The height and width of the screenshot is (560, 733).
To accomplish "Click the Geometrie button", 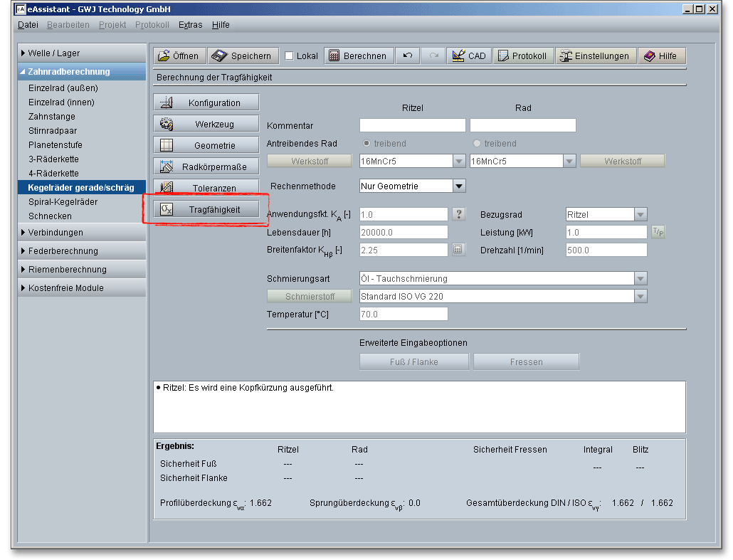I will click(x=206, y=146).
